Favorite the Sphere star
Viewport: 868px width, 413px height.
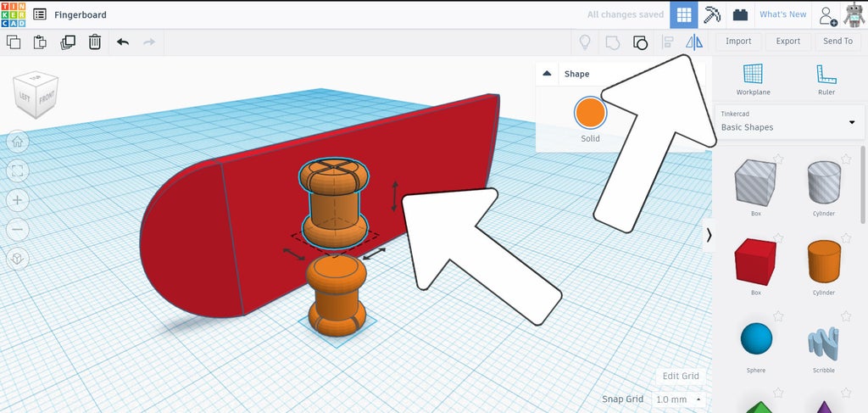click(778, 316)
